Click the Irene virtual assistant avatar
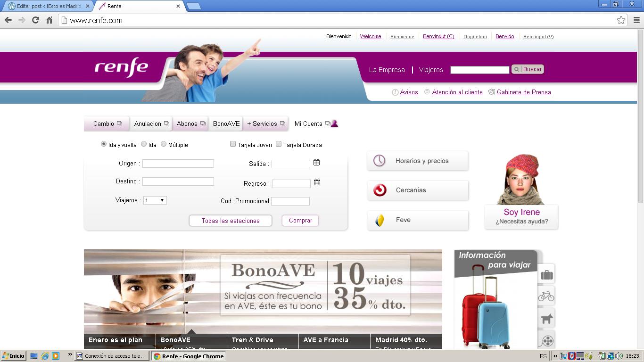 click(x=521, y=180)
